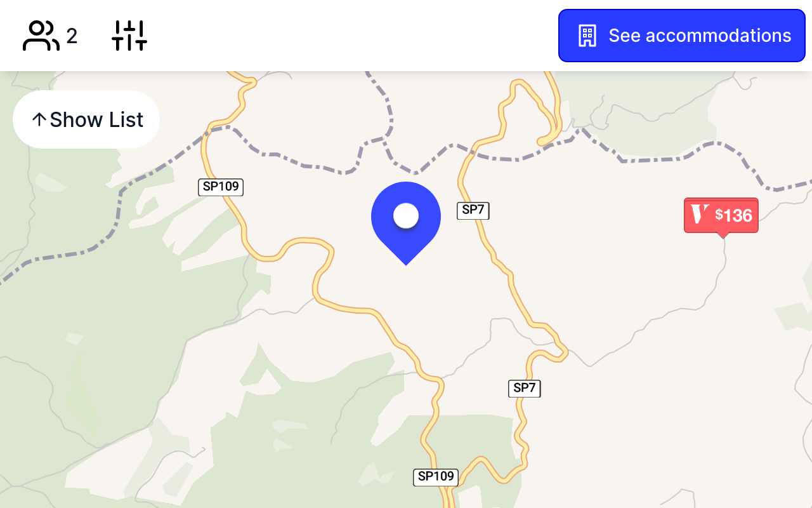Open the filter sliders icon
The width and height of the screenshot is (812, 508).
(x=129, y=36)
